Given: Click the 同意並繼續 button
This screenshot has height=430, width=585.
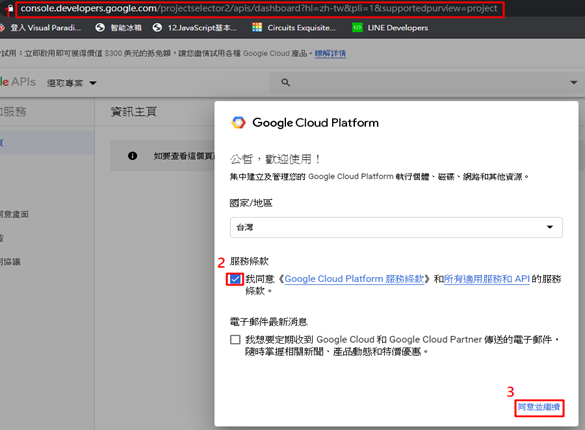Looking at the screenshot, I should pos(539,407).
